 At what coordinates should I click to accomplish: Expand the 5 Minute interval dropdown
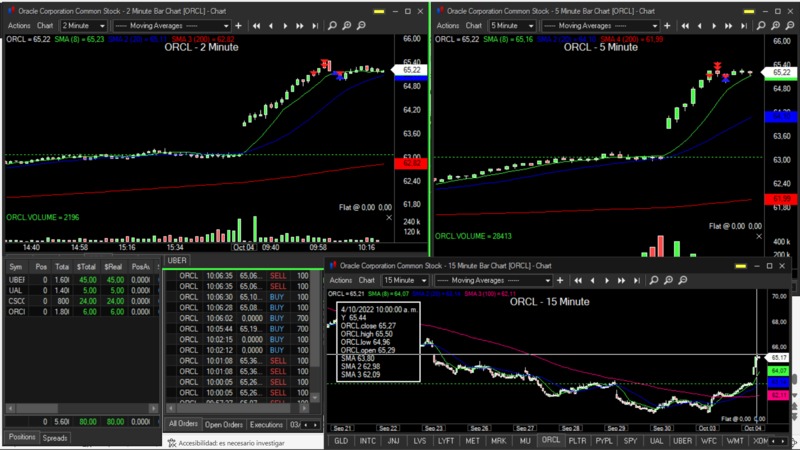pyautogui.click(x=515, y=25)
